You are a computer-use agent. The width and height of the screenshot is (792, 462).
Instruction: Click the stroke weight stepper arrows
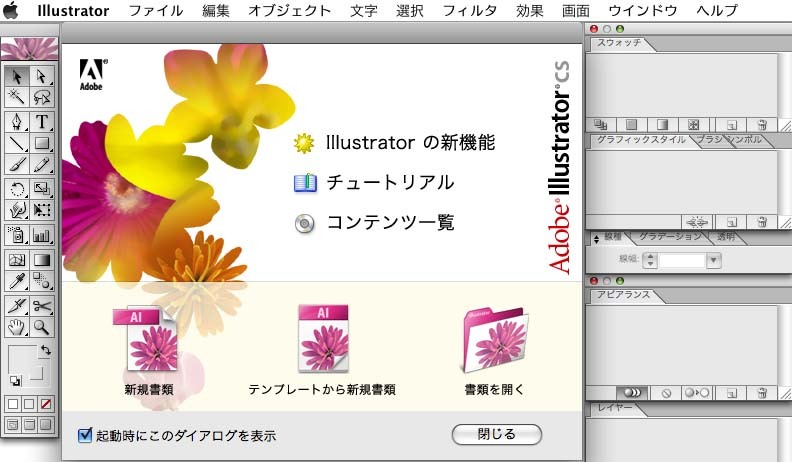pos(650,261)
